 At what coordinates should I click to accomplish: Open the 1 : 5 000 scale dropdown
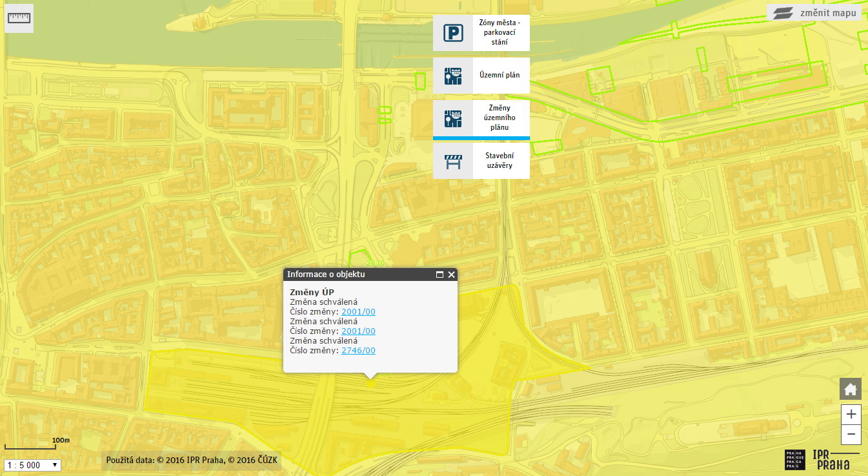[32, 465]
